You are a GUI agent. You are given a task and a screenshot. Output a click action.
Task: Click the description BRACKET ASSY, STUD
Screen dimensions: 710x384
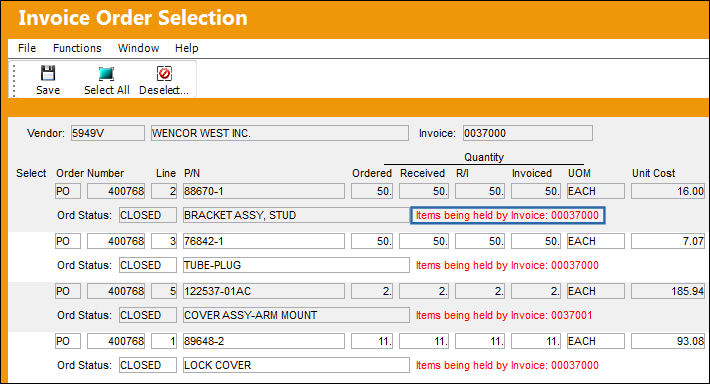click(296, 215)
